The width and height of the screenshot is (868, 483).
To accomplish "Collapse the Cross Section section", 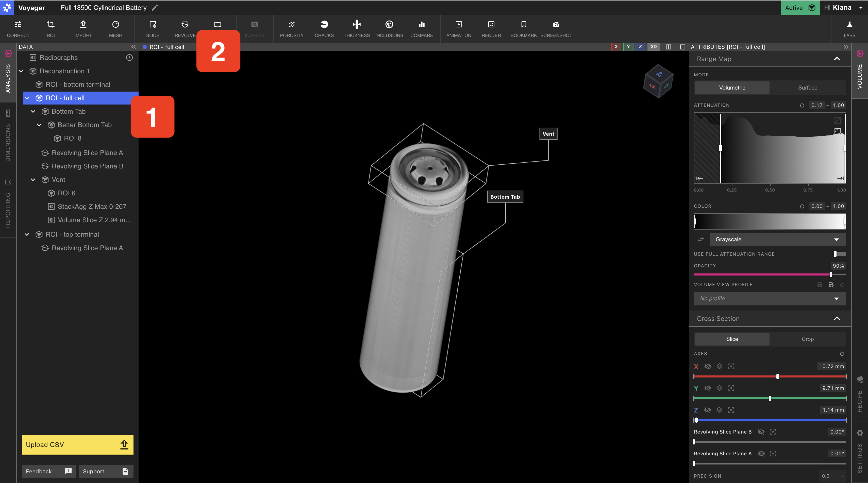I will click(837, 319).
